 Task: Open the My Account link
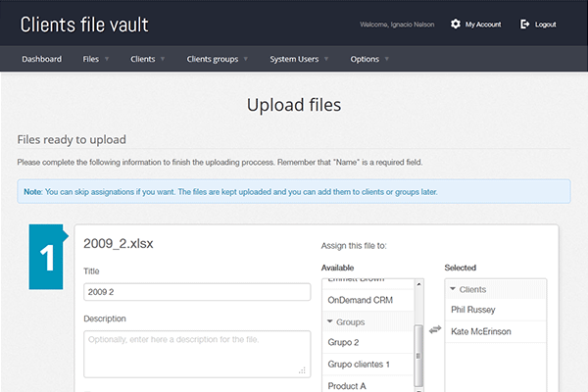point(482,24)
